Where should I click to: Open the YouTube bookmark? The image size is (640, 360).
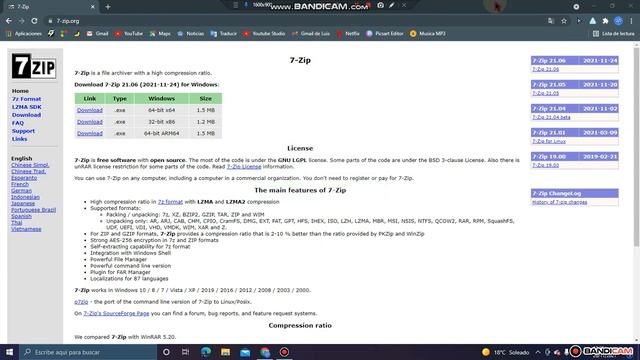pos(129,34)
